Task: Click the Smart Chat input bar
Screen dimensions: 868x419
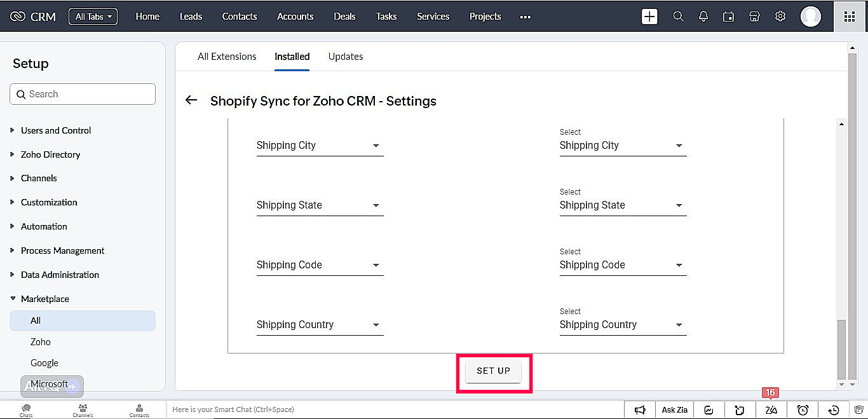Action: tap(395, 410)
